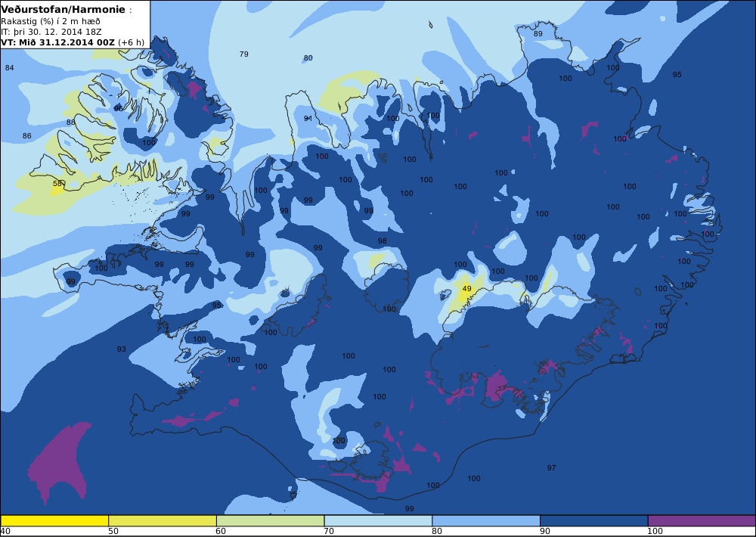This screenshot has height=537, width=756.
Task: Click the '91' value on the map
Action: pos(308,118)
